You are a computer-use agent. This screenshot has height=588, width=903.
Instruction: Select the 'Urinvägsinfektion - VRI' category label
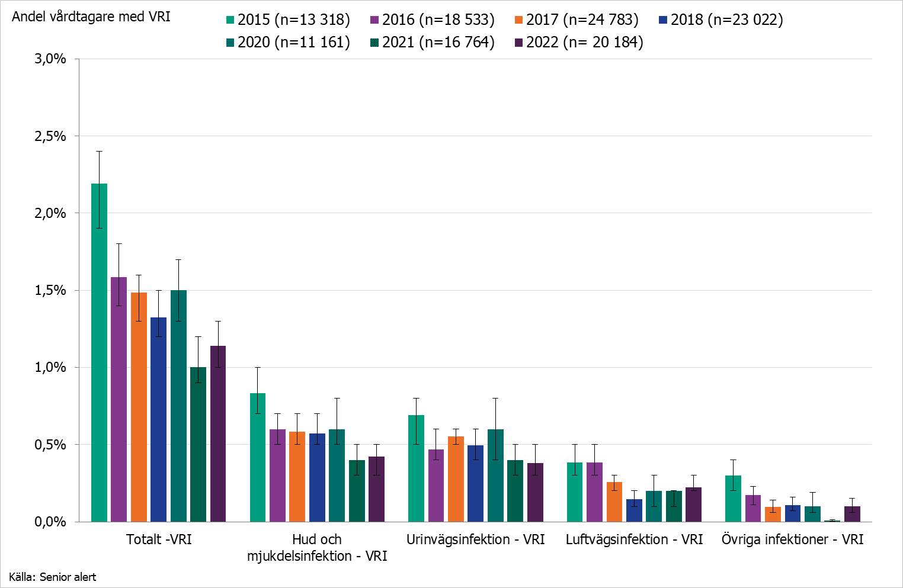pos(475,539)
